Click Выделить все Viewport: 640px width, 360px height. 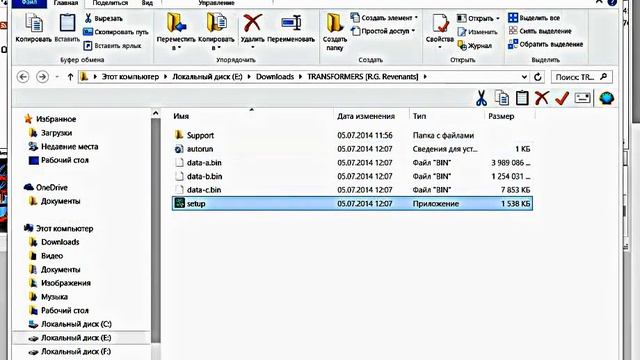[x=534, y=18]
